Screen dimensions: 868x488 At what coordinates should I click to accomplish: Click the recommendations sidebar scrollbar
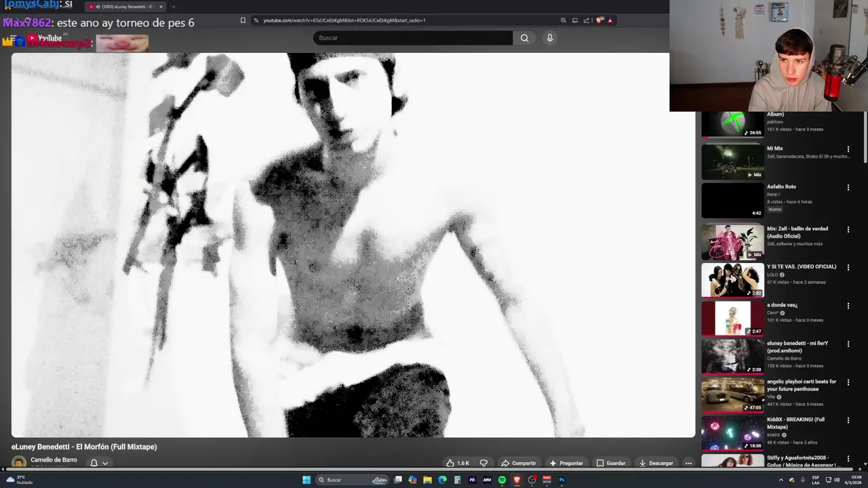tap(865, 137)
